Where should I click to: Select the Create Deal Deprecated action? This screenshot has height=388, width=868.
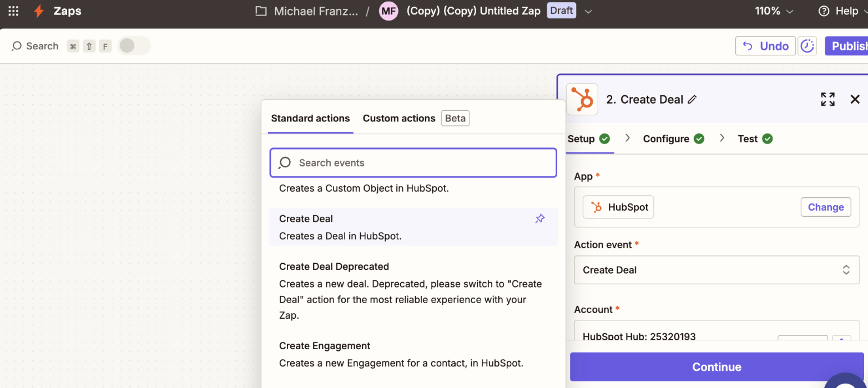[x=413, y=291]
